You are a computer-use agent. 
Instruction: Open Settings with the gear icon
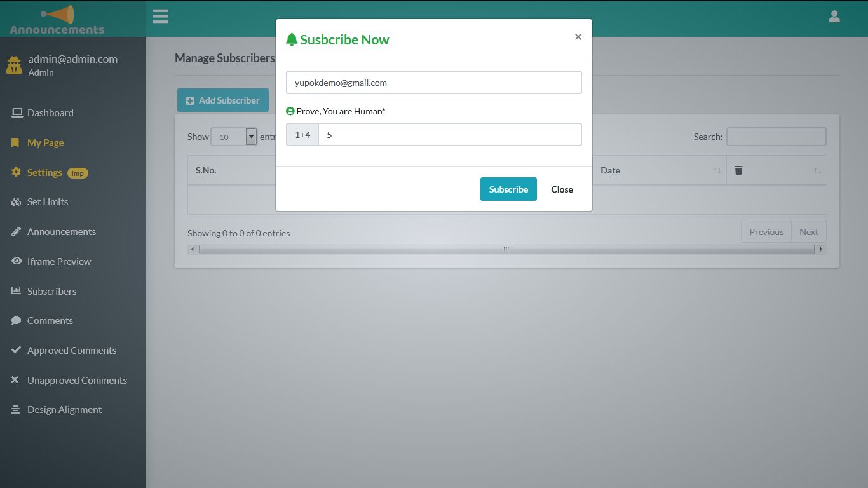tap(15, 172)
